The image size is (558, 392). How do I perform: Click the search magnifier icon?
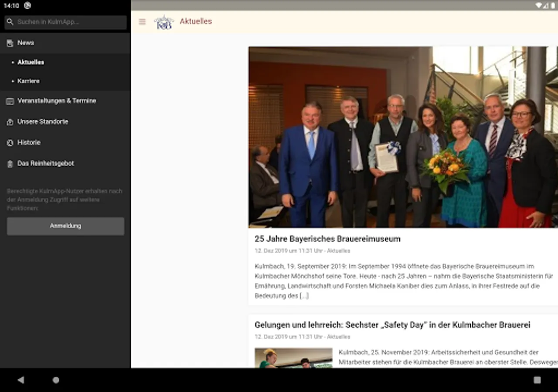click(x=10, y=22)
